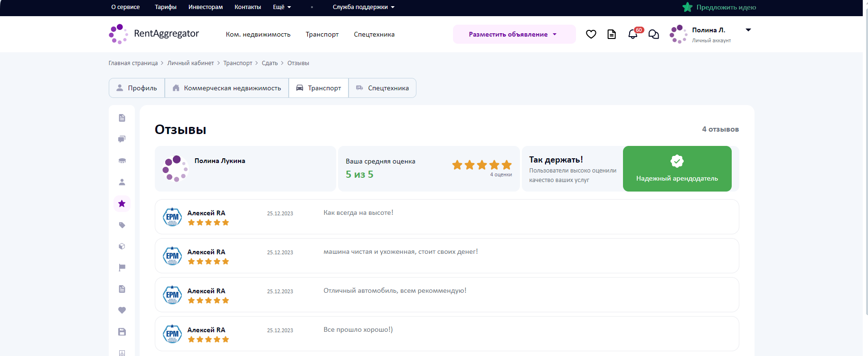The height and width of the screenshot is (356, 868).
Task: Open the Тарифы link
Action: click(166, 7)
